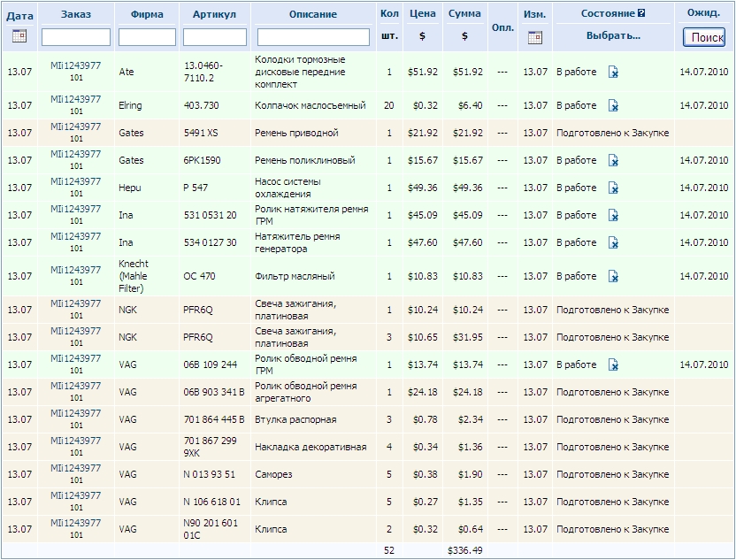Sort by the Заказ column header
Screen dimensions: 736x560
pyautogui.click(x=76, y=14)
